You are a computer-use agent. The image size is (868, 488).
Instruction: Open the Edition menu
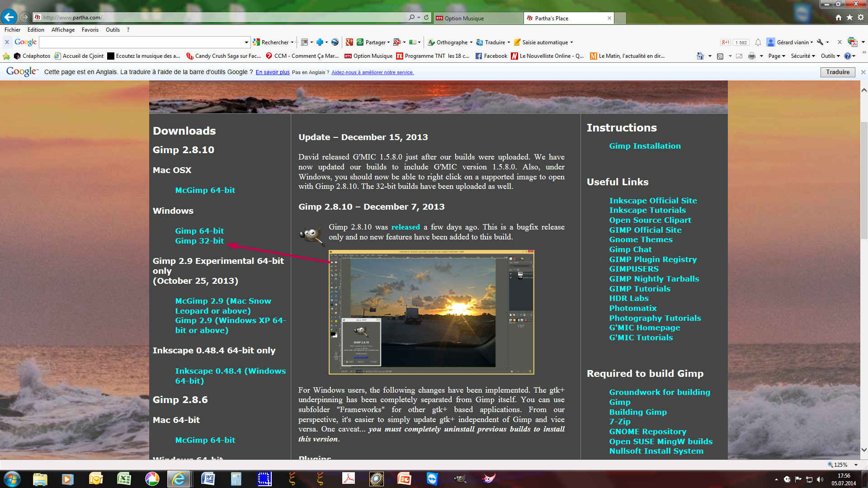pyautogui.click(x=36, y=30)
